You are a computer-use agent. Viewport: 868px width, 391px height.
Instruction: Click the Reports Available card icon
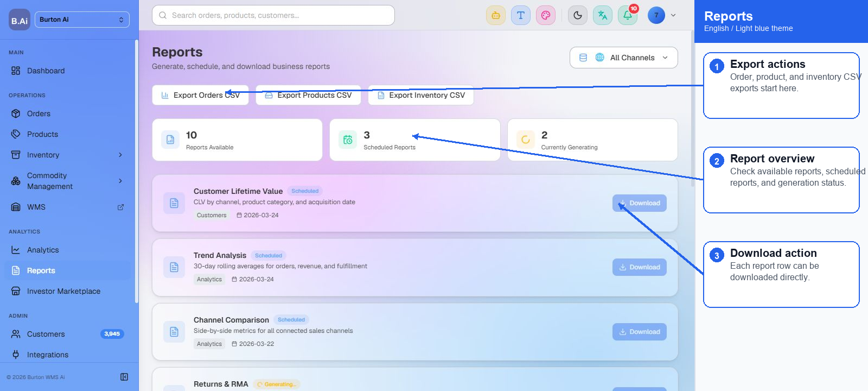tap(170, 140)
